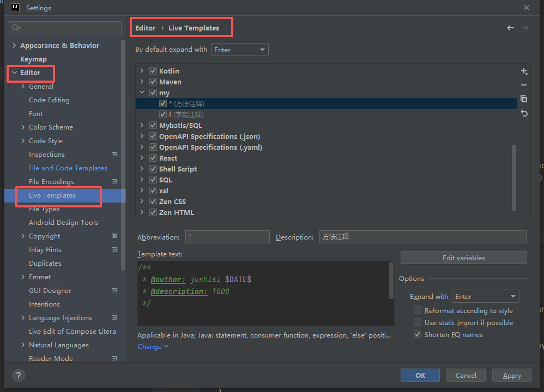
Task: Toggle checkbox for f (字段注释) template
Action: coord(163,114)
